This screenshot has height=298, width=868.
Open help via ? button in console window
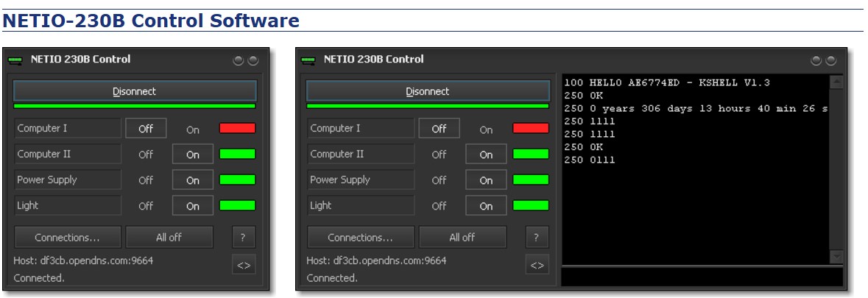[537, 237]
